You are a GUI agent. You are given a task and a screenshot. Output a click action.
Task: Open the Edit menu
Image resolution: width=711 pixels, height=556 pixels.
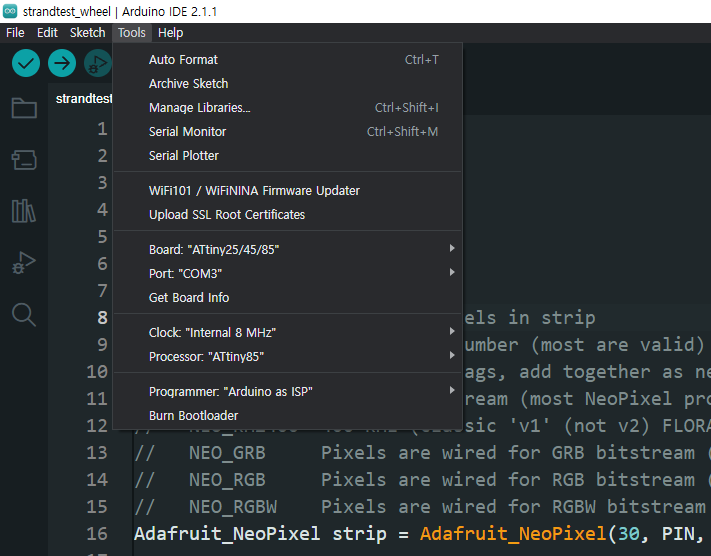pos(47,33)
